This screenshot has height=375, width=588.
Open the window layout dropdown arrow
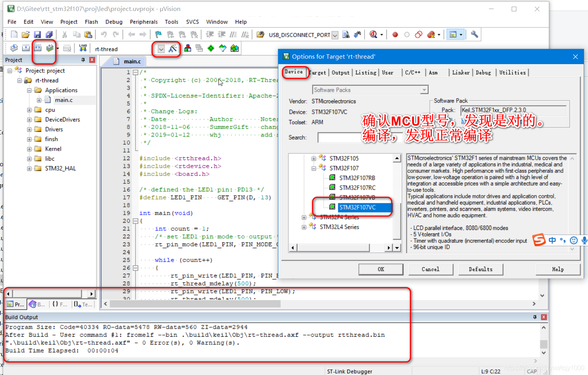461,34
